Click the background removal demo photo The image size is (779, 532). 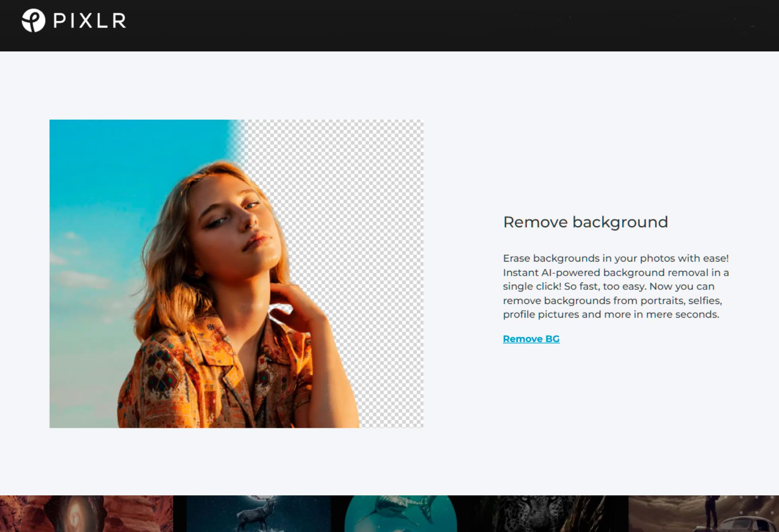tap(236, 274)
